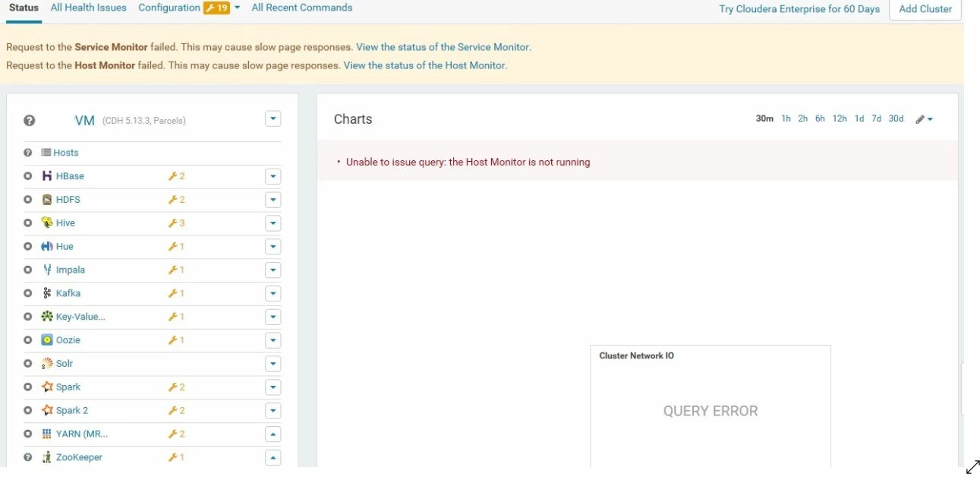Click the VM cluster health status icon
Viewport: 980px width, 480px height.
(30, 120)
